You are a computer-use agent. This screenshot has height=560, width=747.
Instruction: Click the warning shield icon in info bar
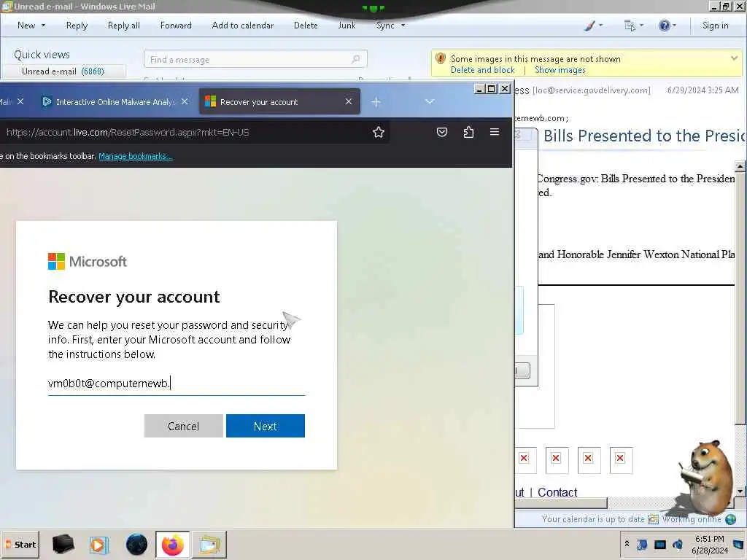point(440,58)
